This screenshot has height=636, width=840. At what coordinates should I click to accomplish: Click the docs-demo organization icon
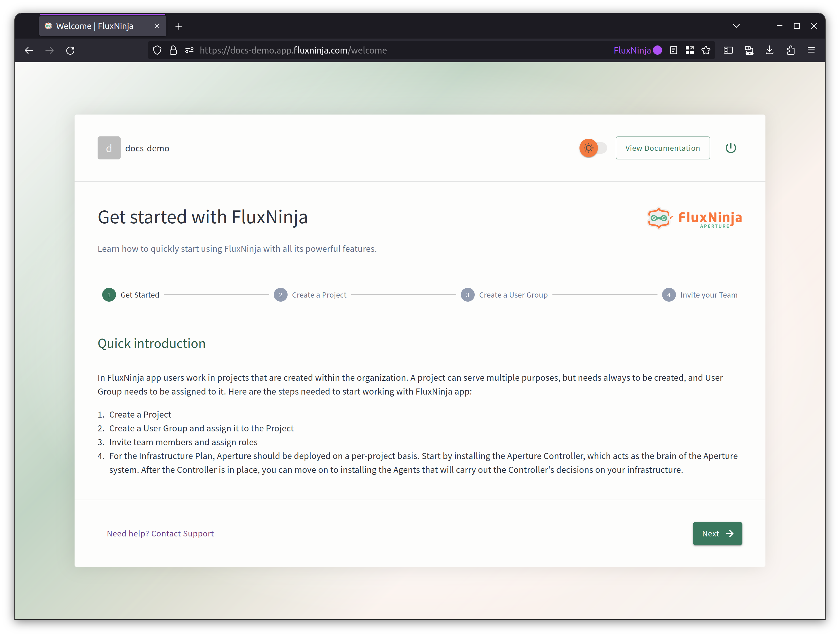(x=109, y=148)
